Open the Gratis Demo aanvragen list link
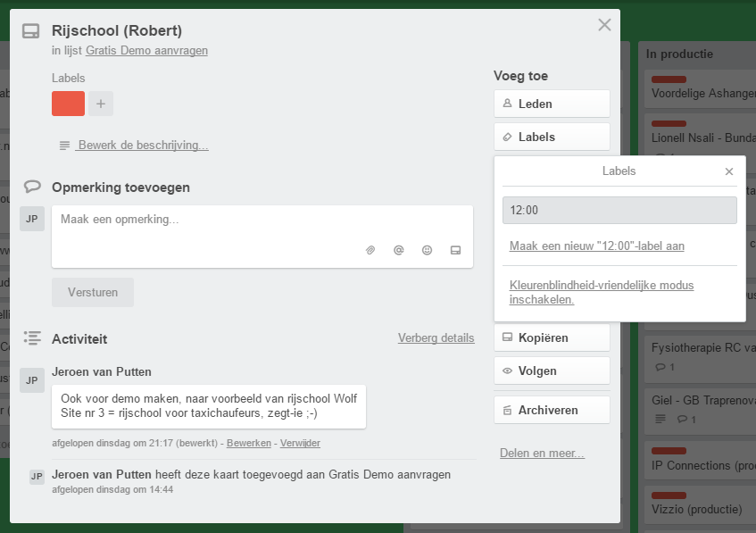756x533 pixels. click(x=146, y=51)
